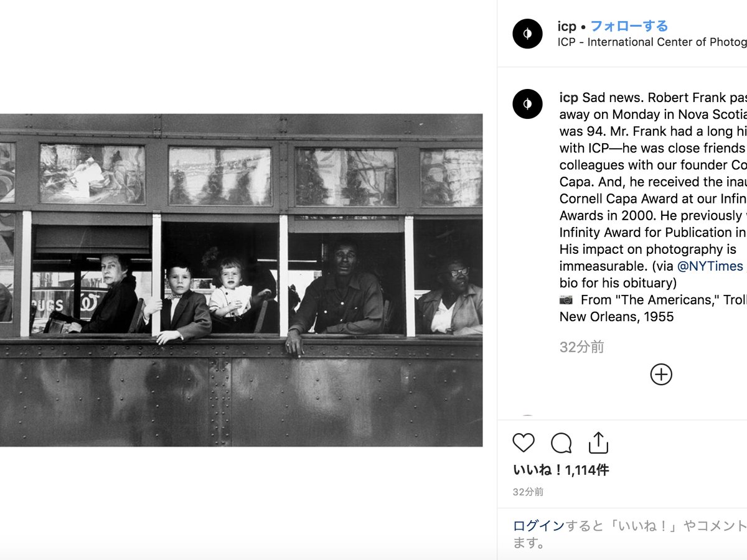
Task: Open the ICP profile avatar in post header
Action: (x=527, y=34)
